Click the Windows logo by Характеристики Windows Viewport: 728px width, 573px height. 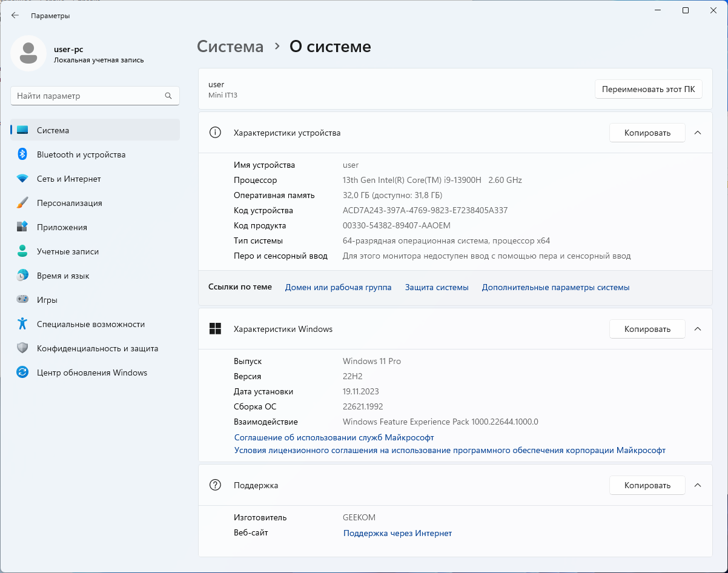[x=215, y=329]
